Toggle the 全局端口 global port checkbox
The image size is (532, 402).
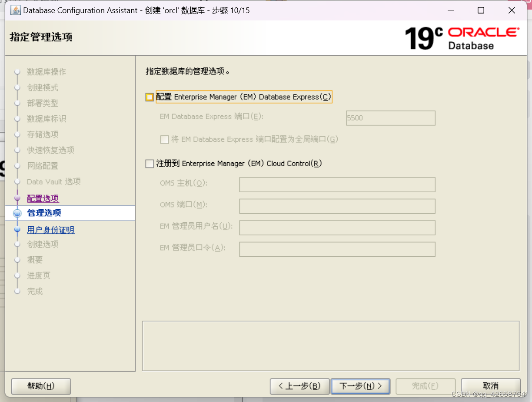tap(164, 140)
